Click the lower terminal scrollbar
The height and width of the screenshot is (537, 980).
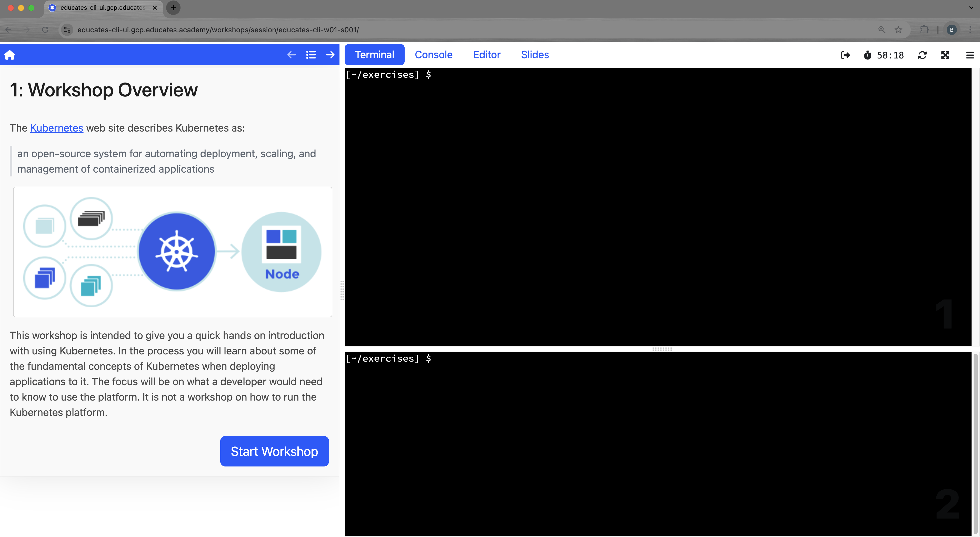coord(975,444)
